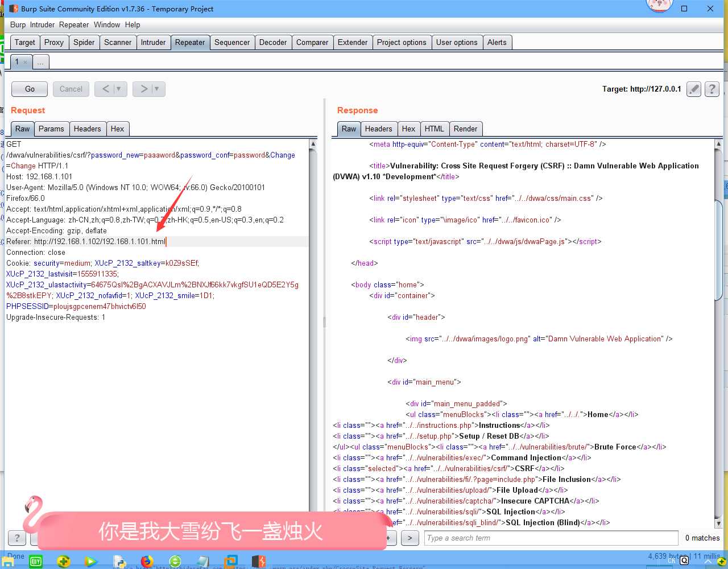Open the Extender tab
The image size is (728, 569).
point(353,42)
